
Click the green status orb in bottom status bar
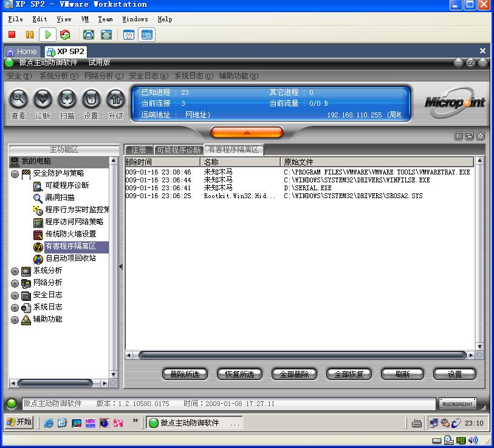(12, 404)
